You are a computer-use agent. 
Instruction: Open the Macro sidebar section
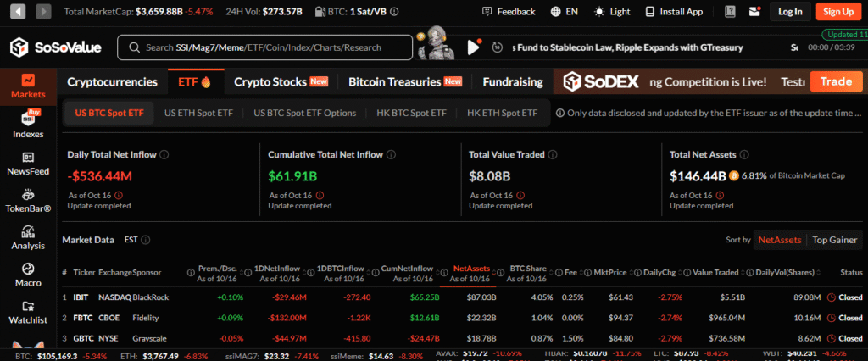click(x=28, y=275)
